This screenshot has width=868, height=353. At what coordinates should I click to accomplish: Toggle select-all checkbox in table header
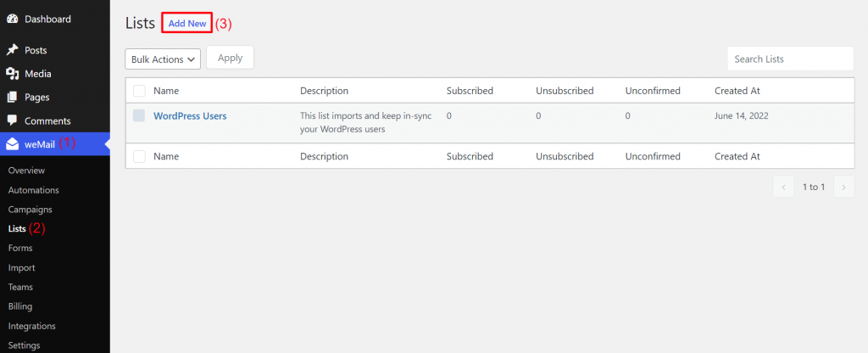[140, 91]
